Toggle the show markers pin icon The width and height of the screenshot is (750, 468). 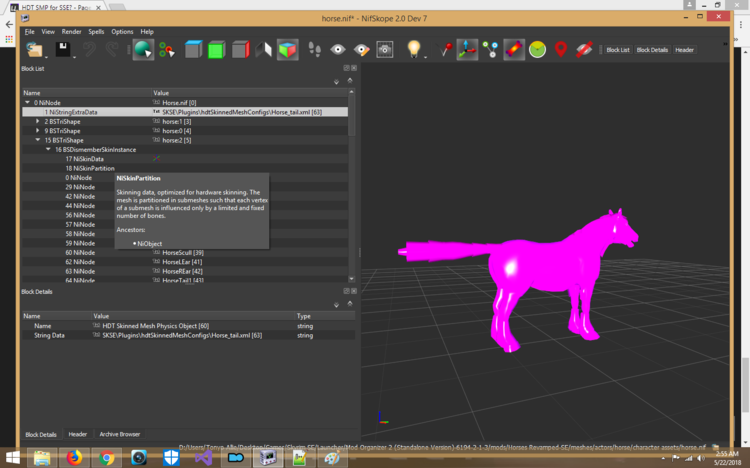(x=444, y=50)
